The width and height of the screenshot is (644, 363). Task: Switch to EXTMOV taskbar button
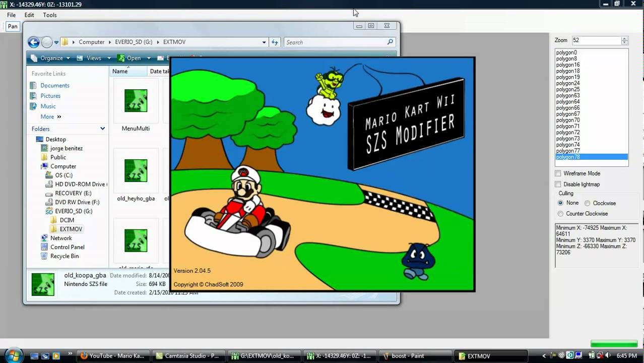click(491, 356)
